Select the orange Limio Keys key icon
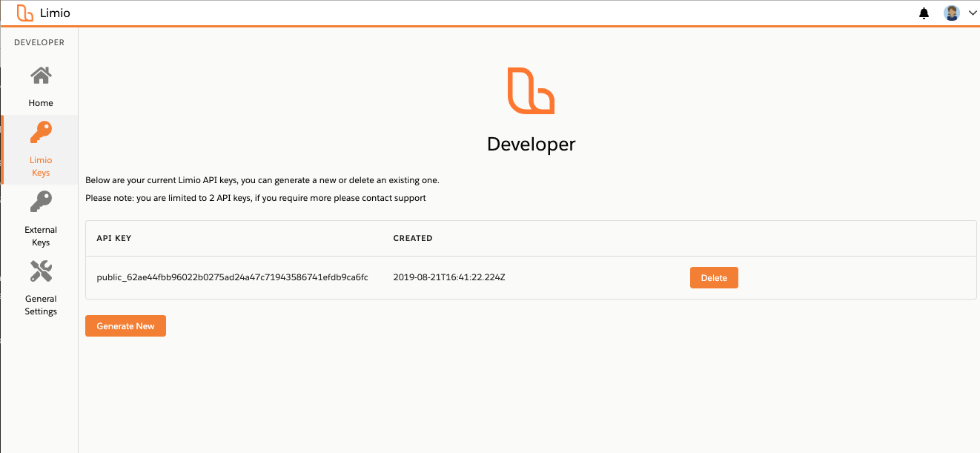 41,133
